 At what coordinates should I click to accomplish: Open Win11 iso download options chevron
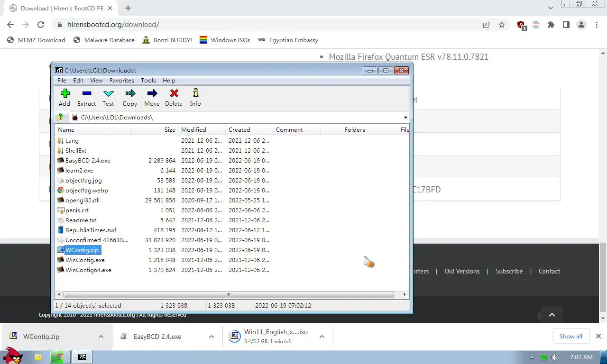[x=322, y=337]
